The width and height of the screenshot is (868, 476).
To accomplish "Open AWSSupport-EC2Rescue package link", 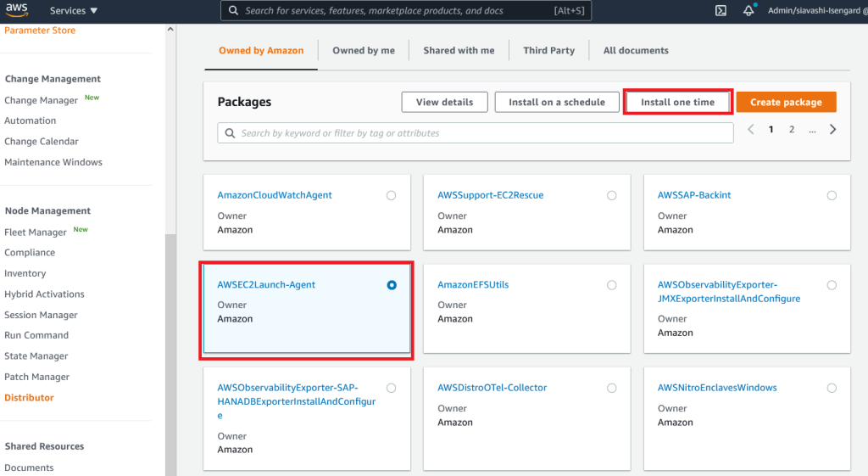I will point(491,195).
